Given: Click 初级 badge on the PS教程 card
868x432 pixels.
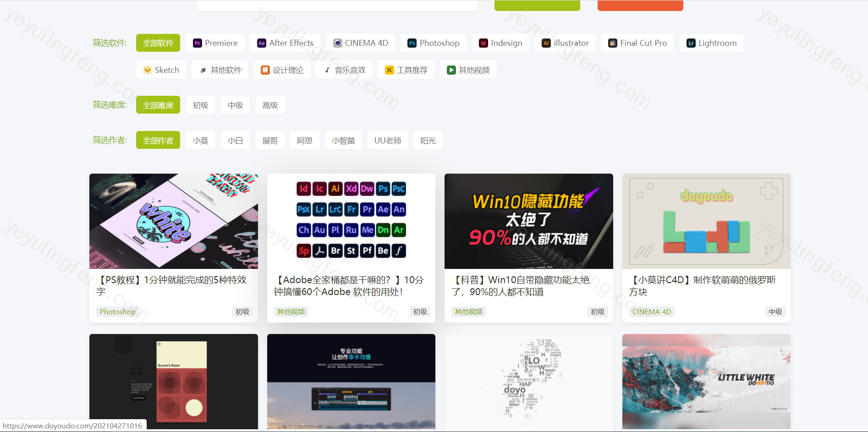Looking at the screenshot, I should pos(242,312).
